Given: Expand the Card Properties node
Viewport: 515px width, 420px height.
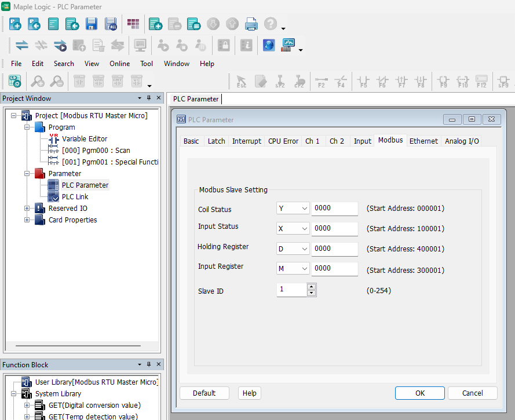Looking at the screenshot, I should click(x=27, y=220).
